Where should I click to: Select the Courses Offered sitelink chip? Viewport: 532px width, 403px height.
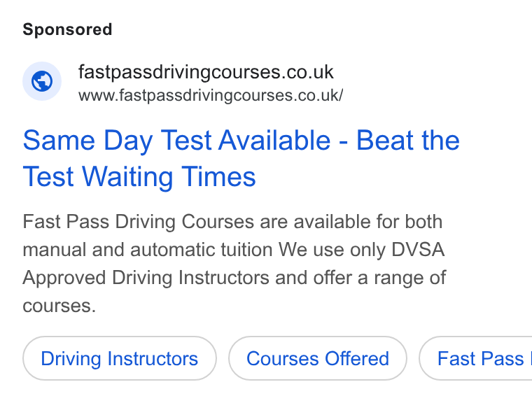tap(318, 358)
